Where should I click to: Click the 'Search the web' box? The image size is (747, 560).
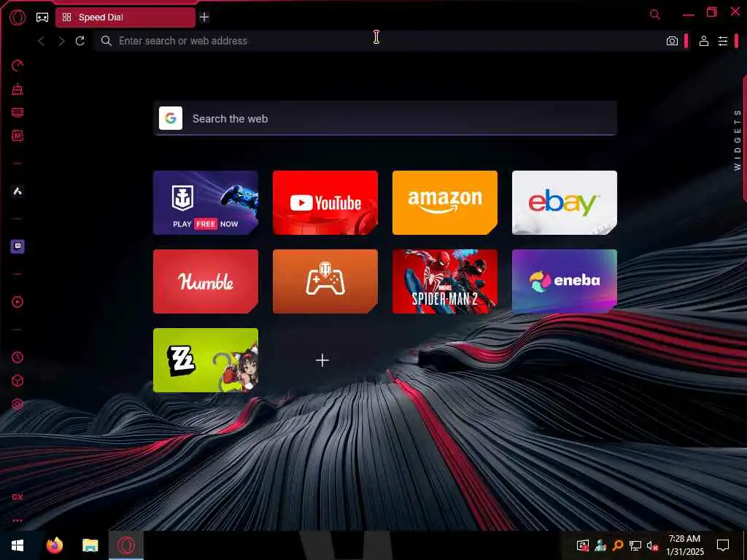pyautogui.click(x=385, y=119)
